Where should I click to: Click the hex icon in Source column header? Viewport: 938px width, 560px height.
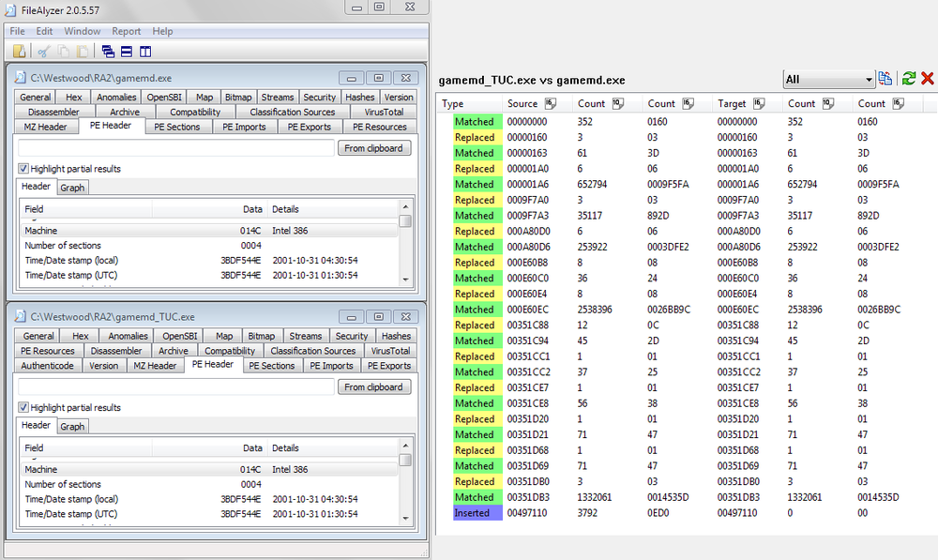pyautogui.click(x=551, y=103)
